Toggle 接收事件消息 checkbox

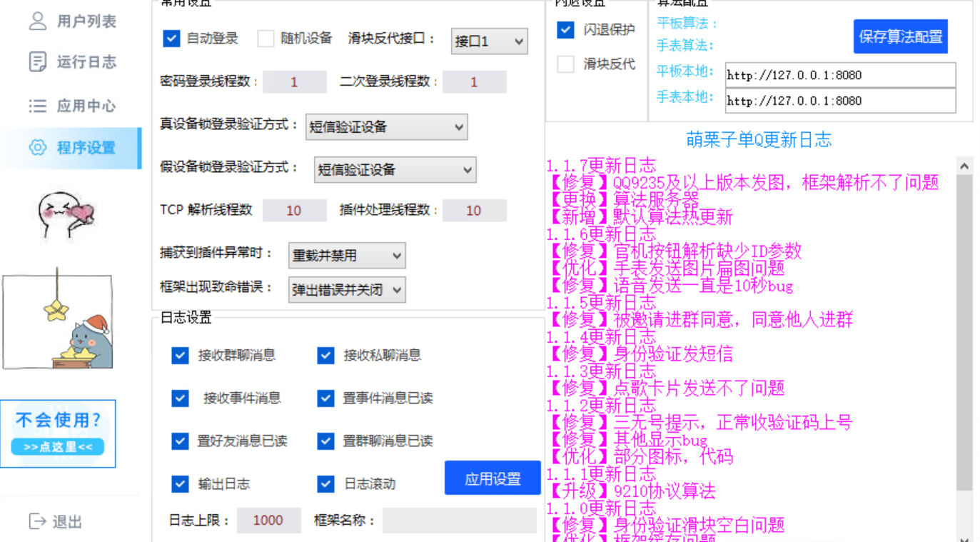[180, 398]
